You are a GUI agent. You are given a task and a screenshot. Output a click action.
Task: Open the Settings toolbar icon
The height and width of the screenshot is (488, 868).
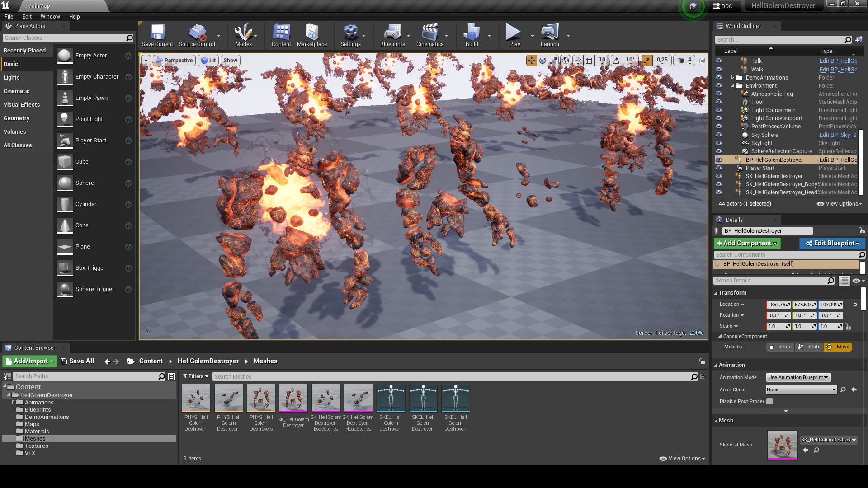[x=351, y=35]
